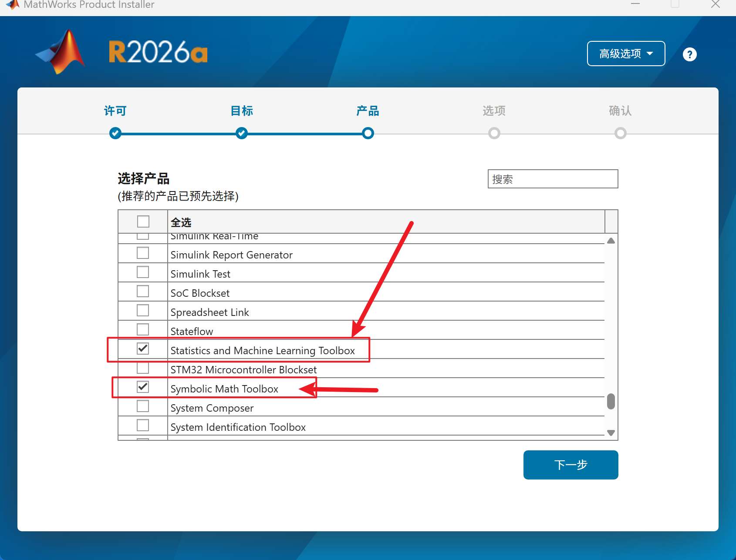Click scroll down arrow in product list
This screenshot has height=560, width=736.
611,433
